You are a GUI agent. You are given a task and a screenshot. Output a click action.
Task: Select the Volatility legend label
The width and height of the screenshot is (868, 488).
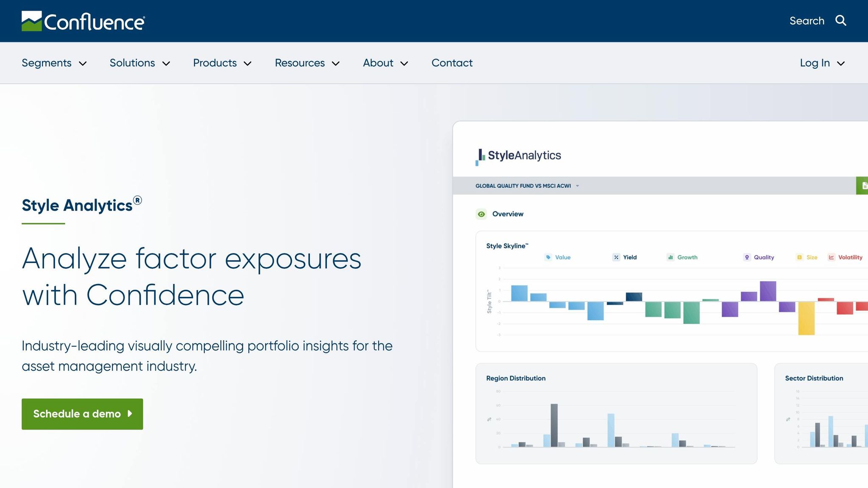850,258
